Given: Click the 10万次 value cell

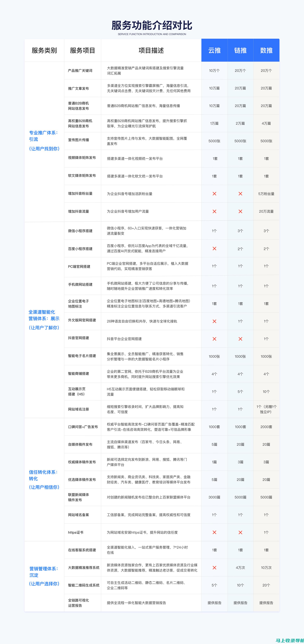Looking at the screenshot, I should (266, 568).
